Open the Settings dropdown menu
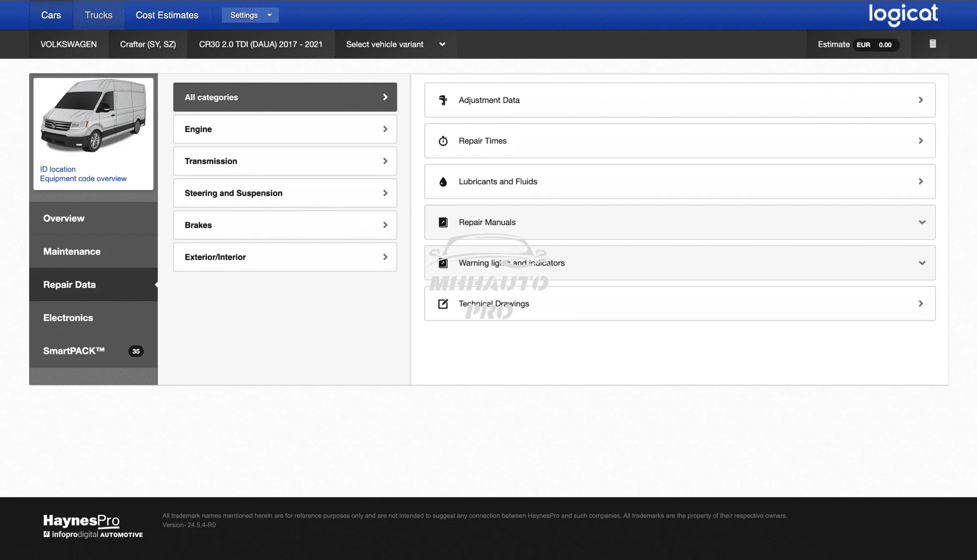977x560 pixels. 250,15
